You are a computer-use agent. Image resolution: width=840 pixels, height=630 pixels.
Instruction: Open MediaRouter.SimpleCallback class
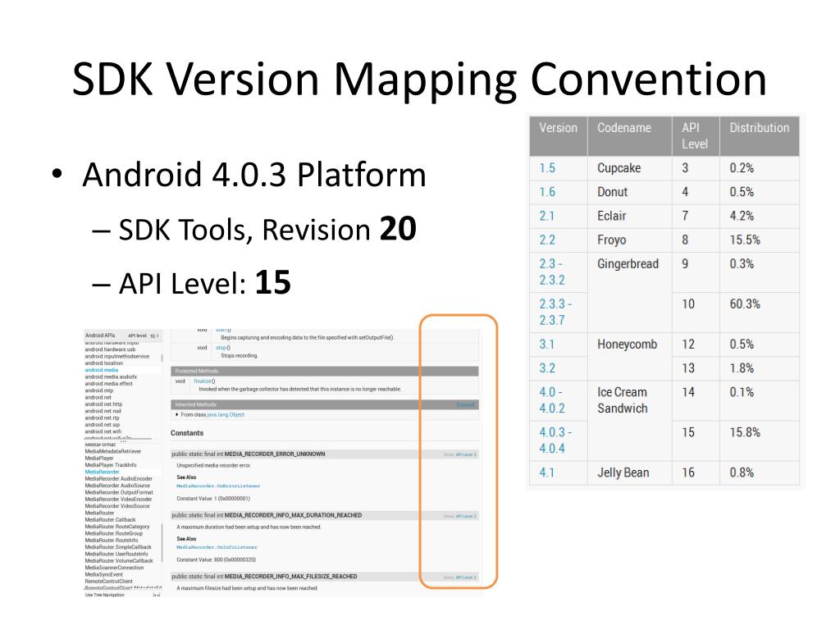click(118, 547)
